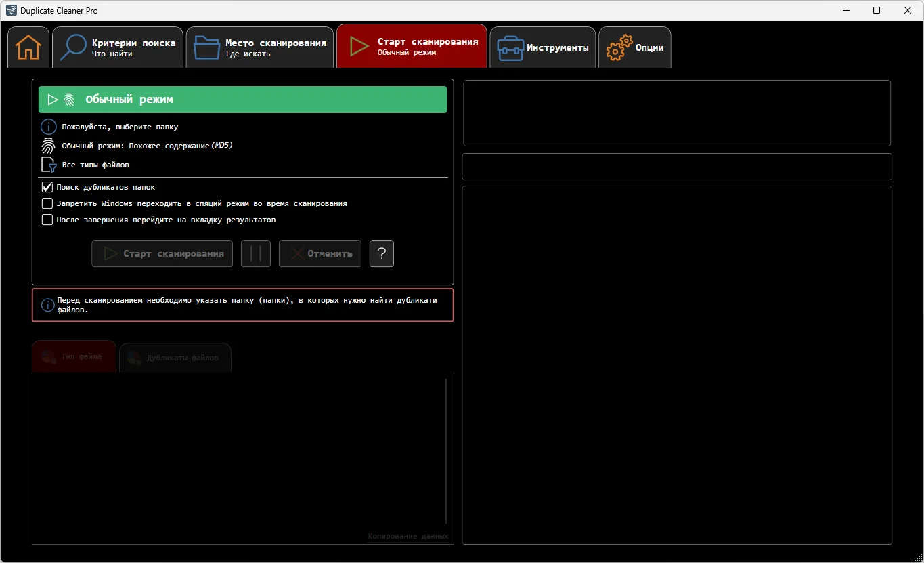Click the Копирование данных label

tap(408, 536)
